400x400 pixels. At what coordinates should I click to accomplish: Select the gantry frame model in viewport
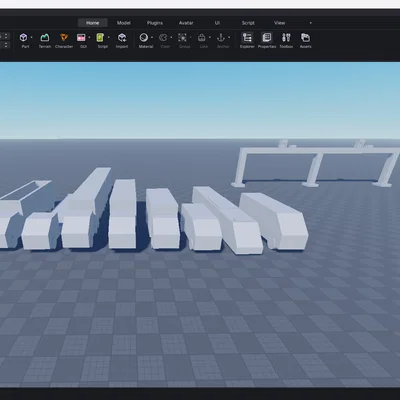pyautogui.click(x=317, y=152)
